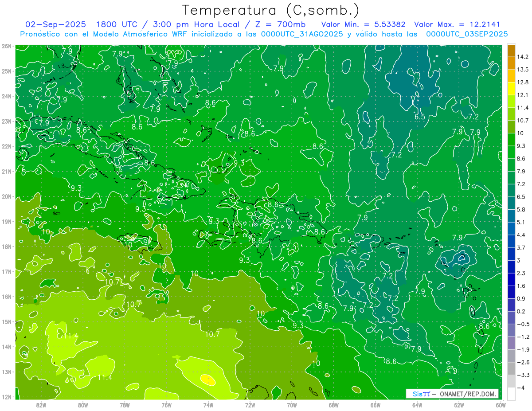Viewport: 532px width, 411px height.
Task: Click the longitude axis label "74W"
Action: pos(208,405)
